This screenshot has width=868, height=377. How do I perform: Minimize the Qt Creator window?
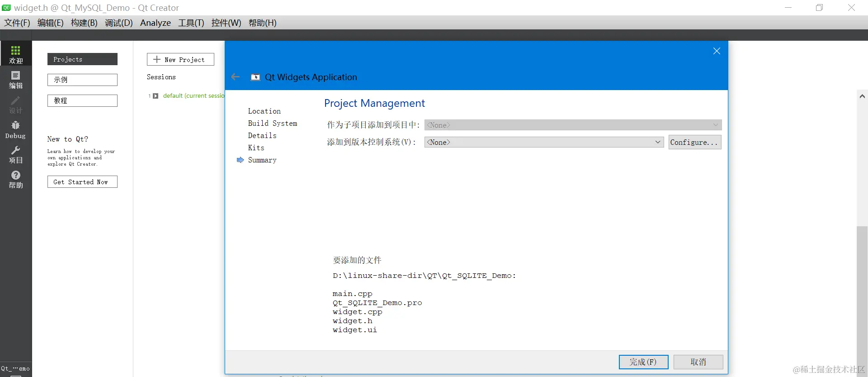pyautogui.click(x=788, y=8)
